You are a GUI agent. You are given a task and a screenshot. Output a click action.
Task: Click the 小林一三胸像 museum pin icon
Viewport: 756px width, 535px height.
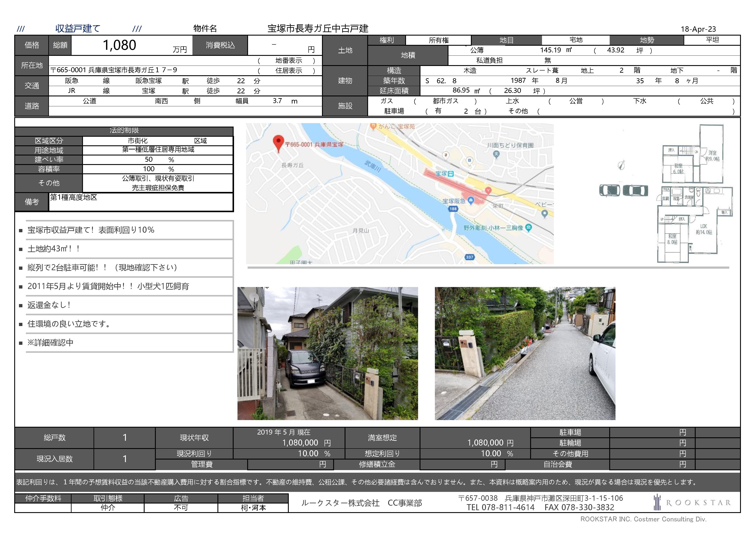pyautogui.click(x=528, y=227)
